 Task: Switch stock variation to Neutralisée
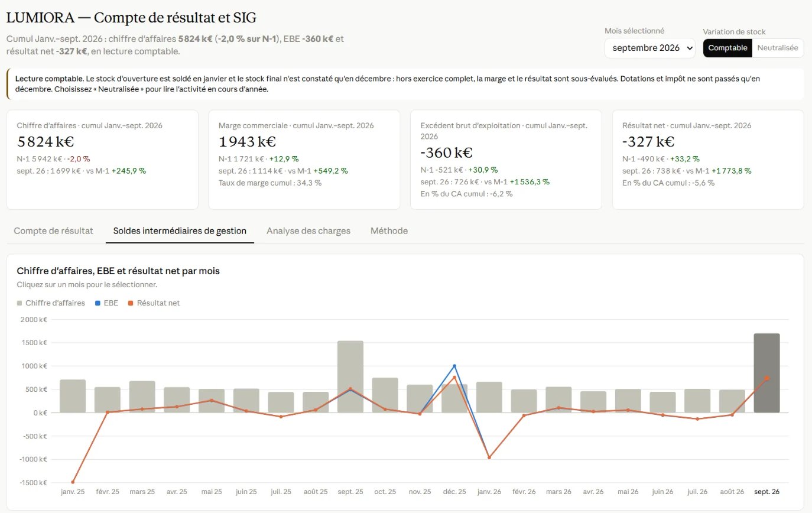[778, 48]
